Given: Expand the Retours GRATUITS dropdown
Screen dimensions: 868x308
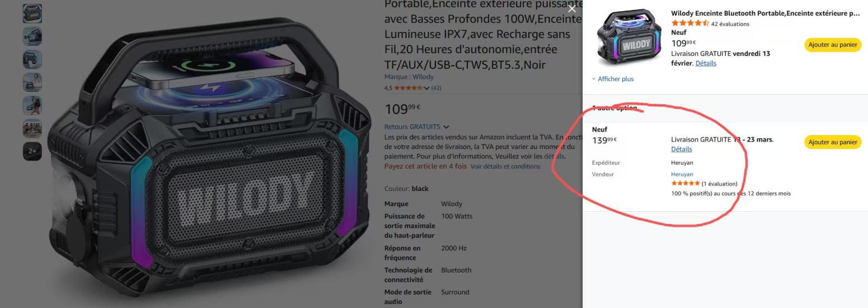Looking at the screenshot, I should coord(417,127).
